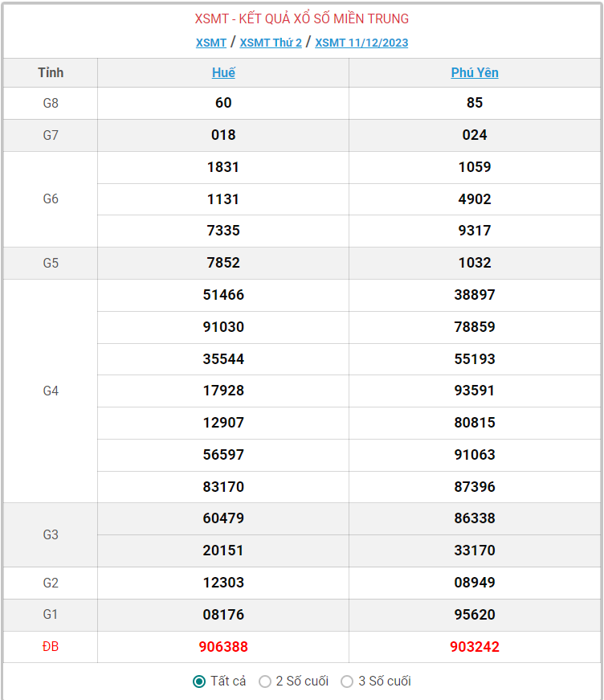
Task: Follow the 'XSMT Thứ 2' link
Action: [x=271, y=43]
